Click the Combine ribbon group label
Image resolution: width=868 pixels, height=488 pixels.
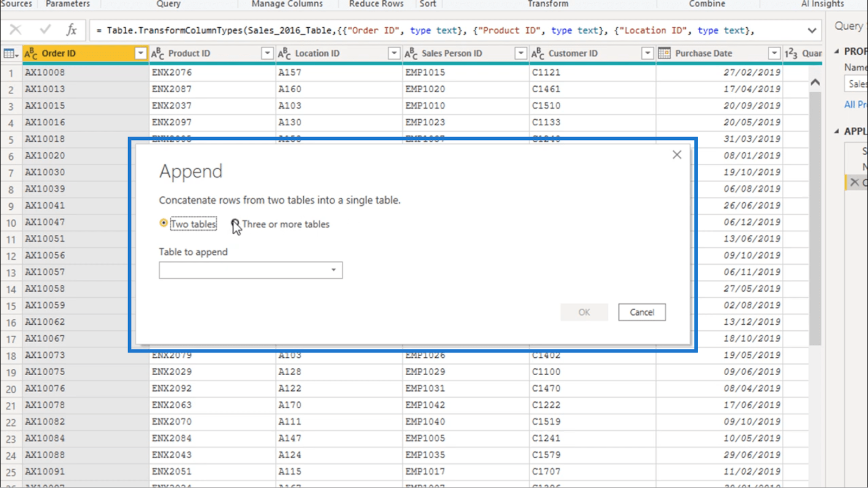coord(707,4)
